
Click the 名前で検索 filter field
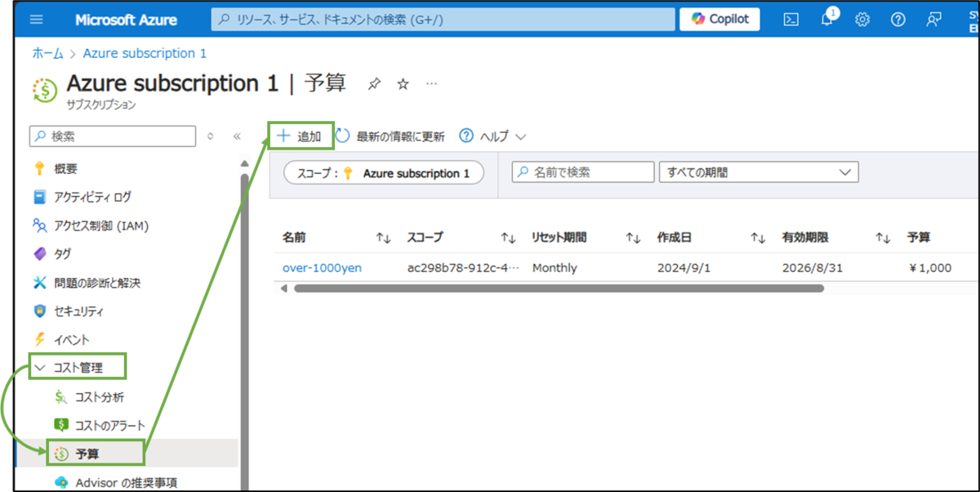click(x=583, y=172)
